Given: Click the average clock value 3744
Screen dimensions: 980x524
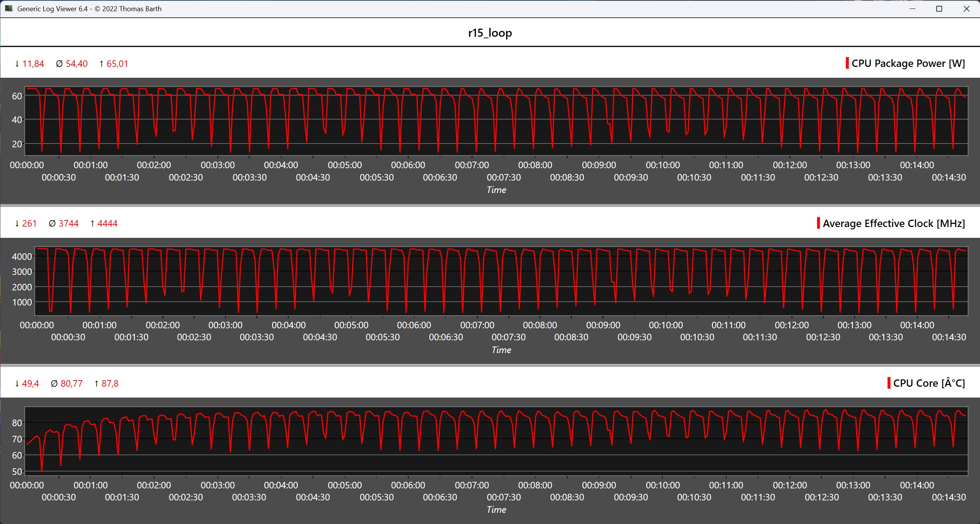Looking at the screenshot, I should click(x=68, y=224).
